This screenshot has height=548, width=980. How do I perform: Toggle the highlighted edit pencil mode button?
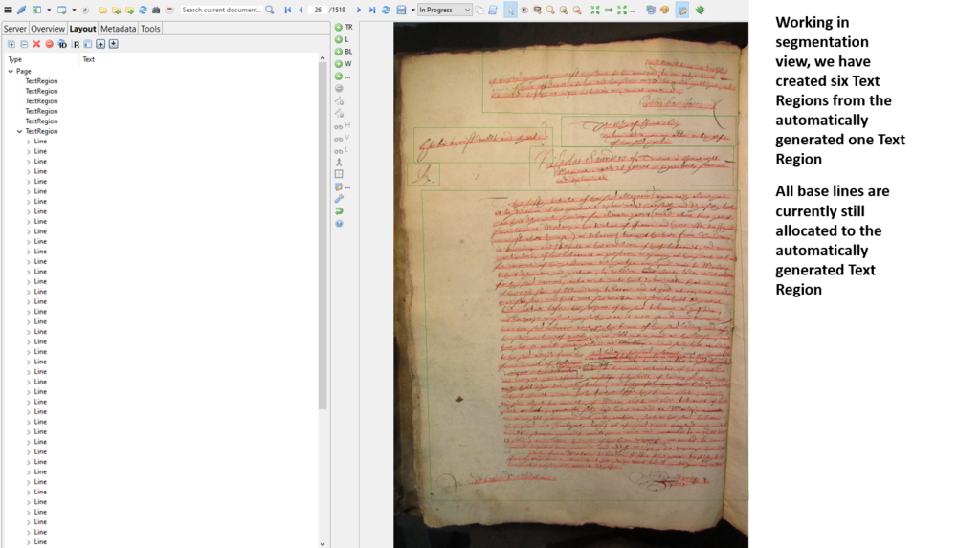tap(681, 11)
